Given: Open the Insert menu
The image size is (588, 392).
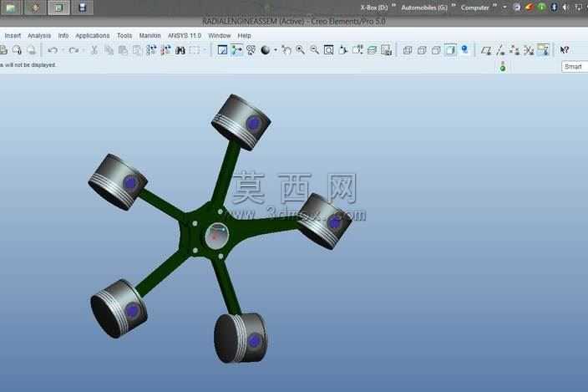Looking at the screenshot, I should (x=13, y=36).
